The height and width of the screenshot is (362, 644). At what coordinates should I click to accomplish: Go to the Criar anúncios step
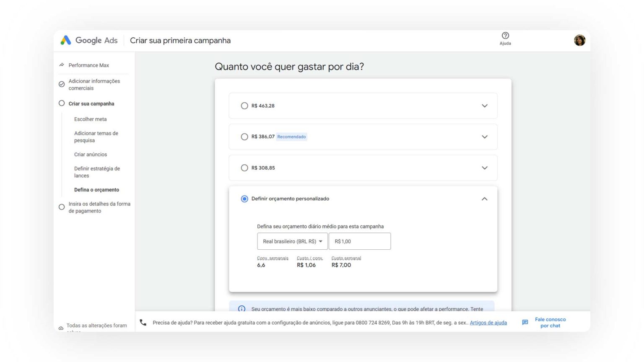[x=91, y=154]
